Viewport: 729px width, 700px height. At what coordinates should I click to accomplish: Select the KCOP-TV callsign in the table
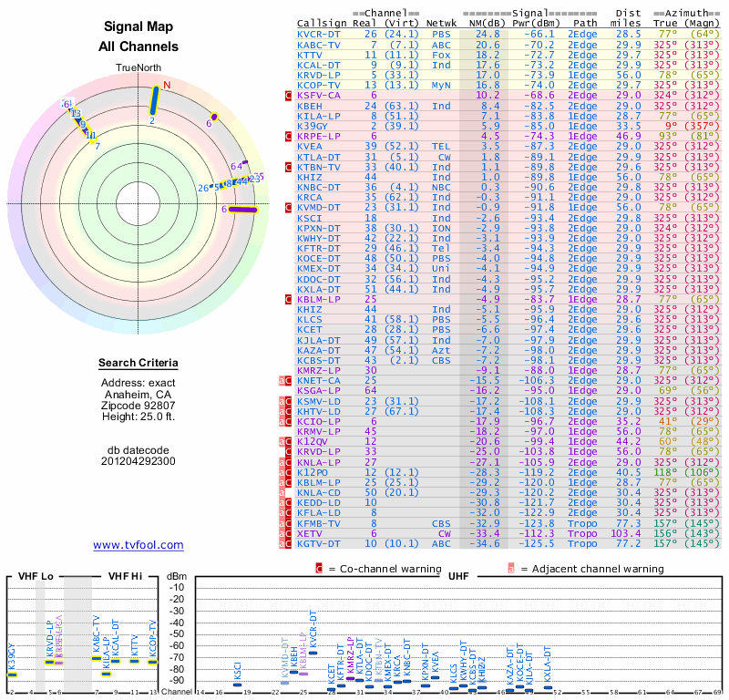pyautogui.click(x=320, y=85)
